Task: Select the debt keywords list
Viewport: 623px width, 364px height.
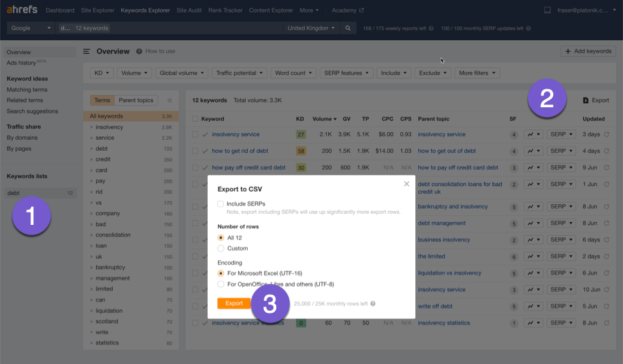Action: 14,193
